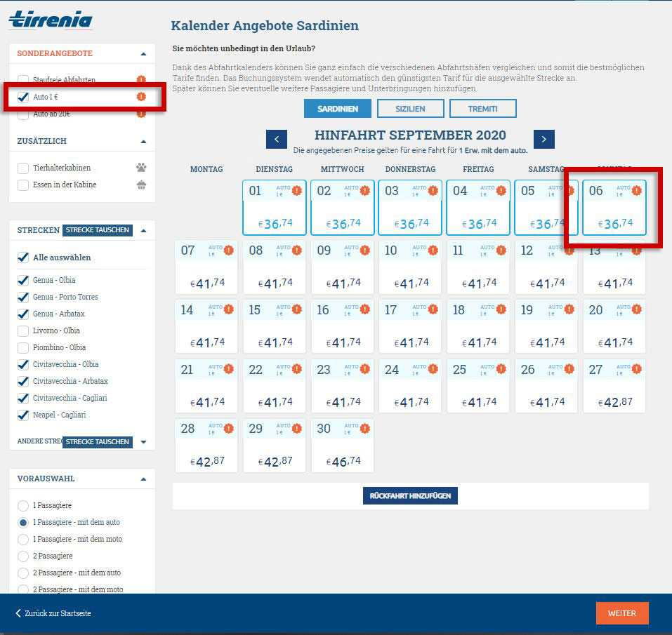Screen dimensions: 672x635
Task: Click offer badge on September 22 cell
Action: pos(296,368)
